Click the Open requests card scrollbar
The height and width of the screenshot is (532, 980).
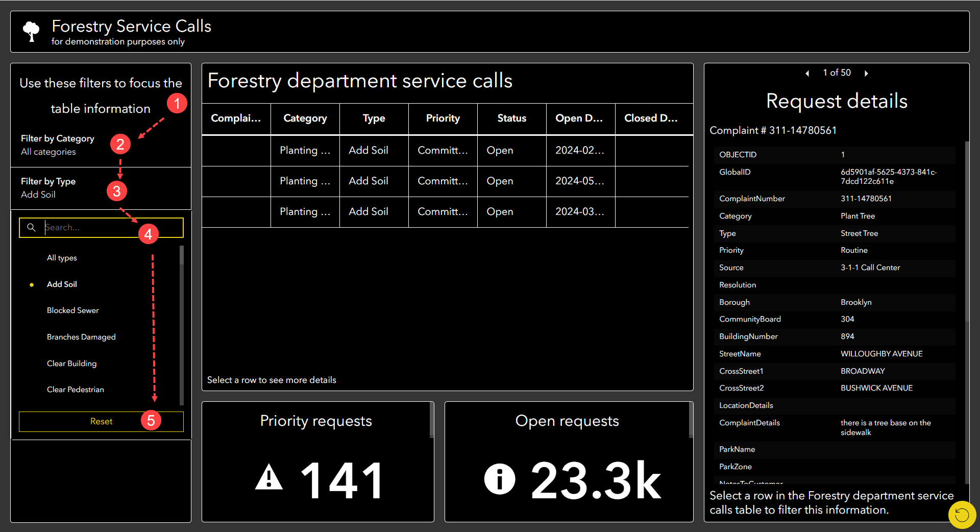[x=691, y=420]
